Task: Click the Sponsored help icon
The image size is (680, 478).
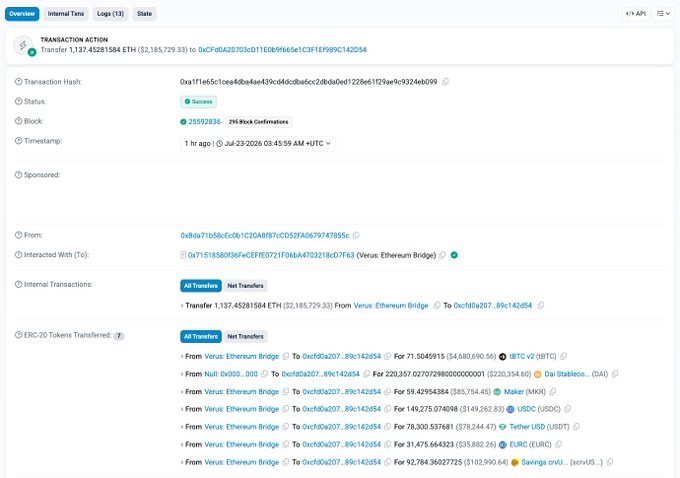Action: (x=18, y=175)
